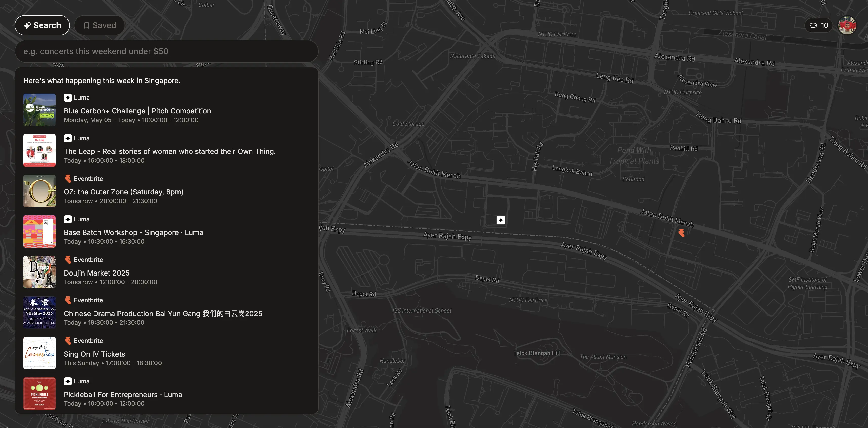Open Blue Carbon+ Challenge Pitch Competition title

[x=137, y=111]
